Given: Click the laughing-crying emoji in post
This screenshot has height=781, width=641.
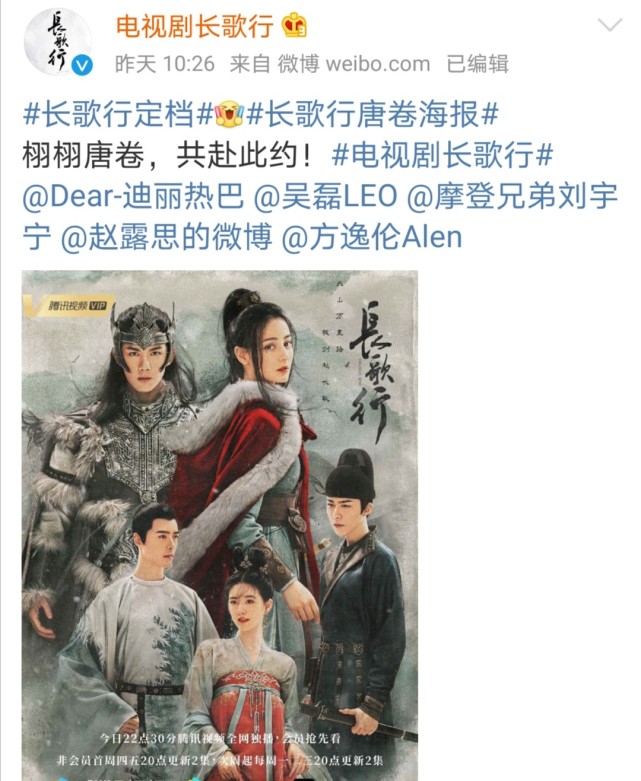Looking at the screenshot, I should coord(230,114).
